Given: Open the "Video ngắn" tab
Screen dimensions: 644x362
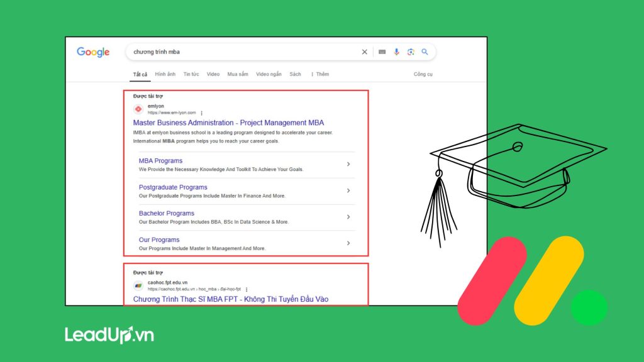Looking at the screenshot, I should click(x=269, y=74).
